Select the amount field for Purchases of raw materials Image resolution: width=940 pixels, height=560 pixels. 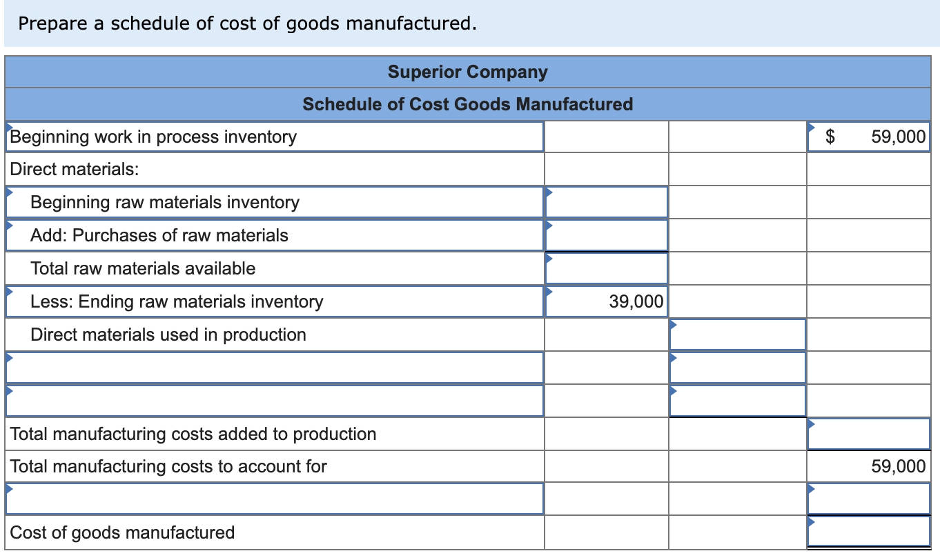(607, 235)
